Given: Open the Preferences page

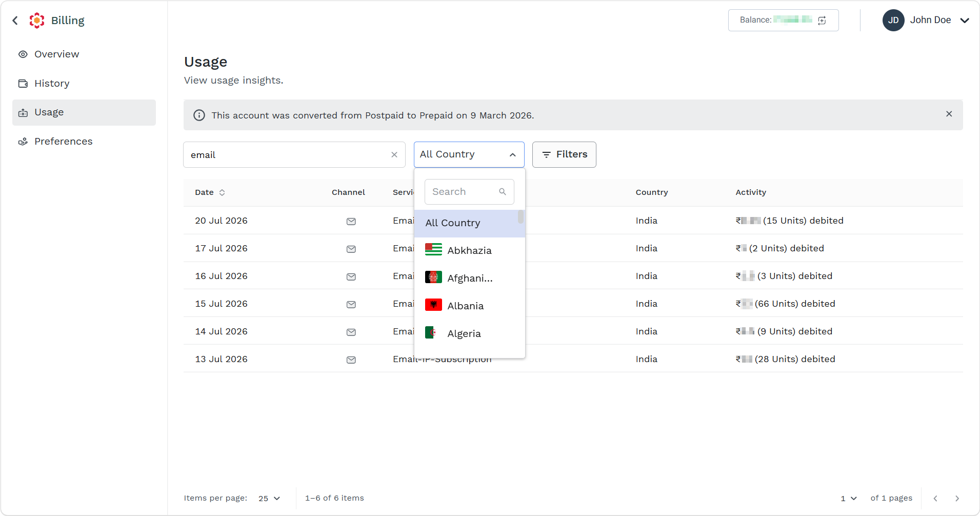Looking at the screenshot, I should [x=84, y=142].
